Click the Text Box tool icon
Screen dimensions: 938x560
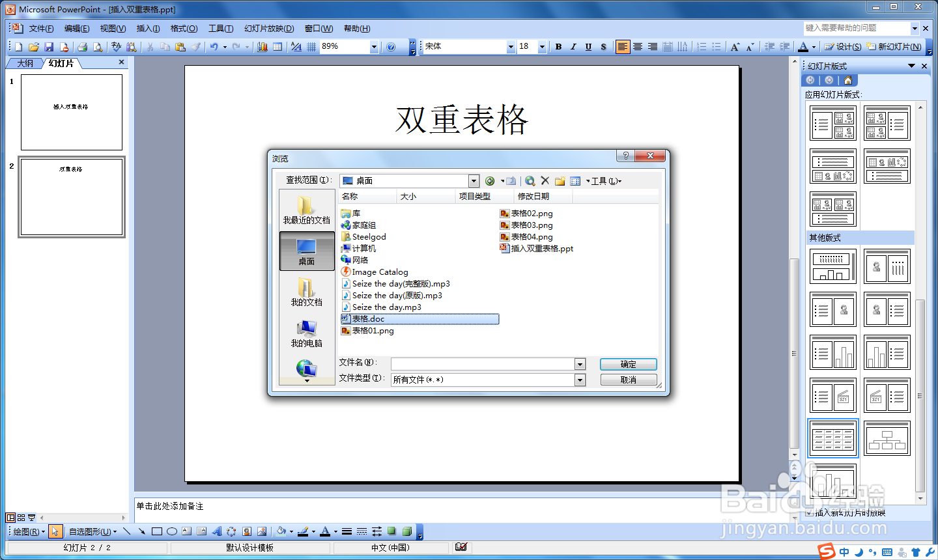[x=187, y=531]
